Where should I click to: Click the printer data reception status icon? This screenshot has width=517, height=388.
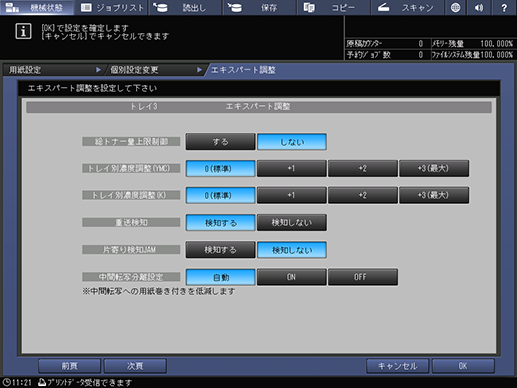point(42,382)
